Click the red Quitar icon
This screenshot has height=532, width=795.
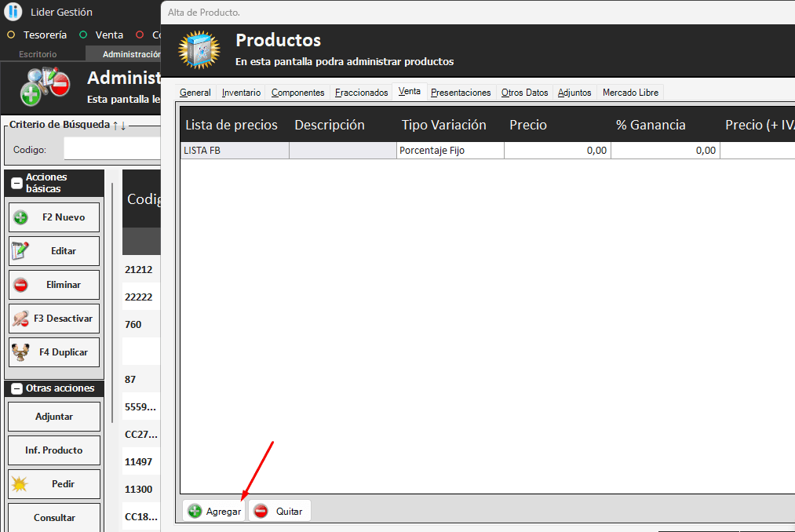tap(261, 511)
